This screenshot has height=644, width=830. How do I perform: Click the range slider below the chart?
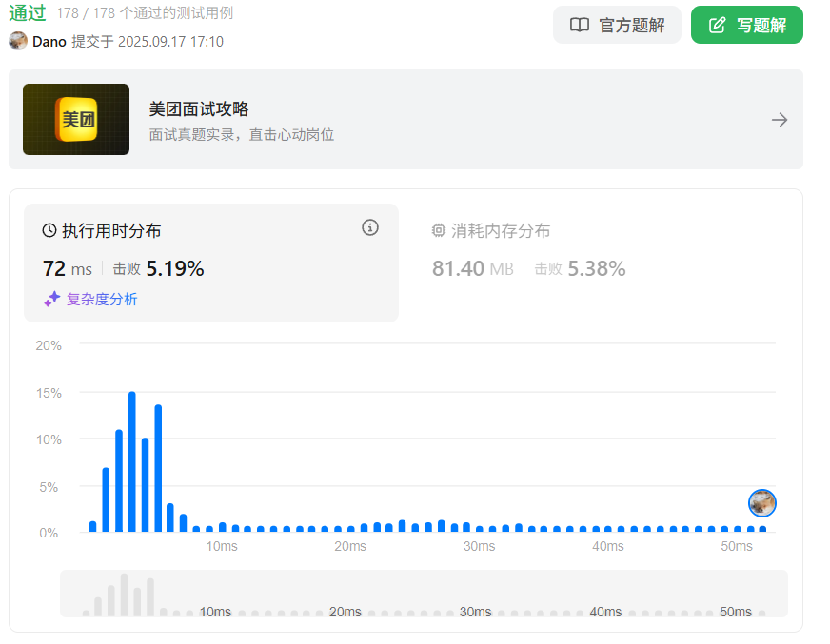424,594
